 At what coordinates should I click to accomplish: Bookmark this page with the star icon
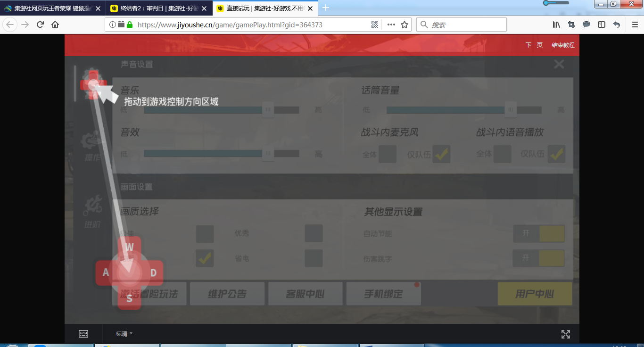405,25
